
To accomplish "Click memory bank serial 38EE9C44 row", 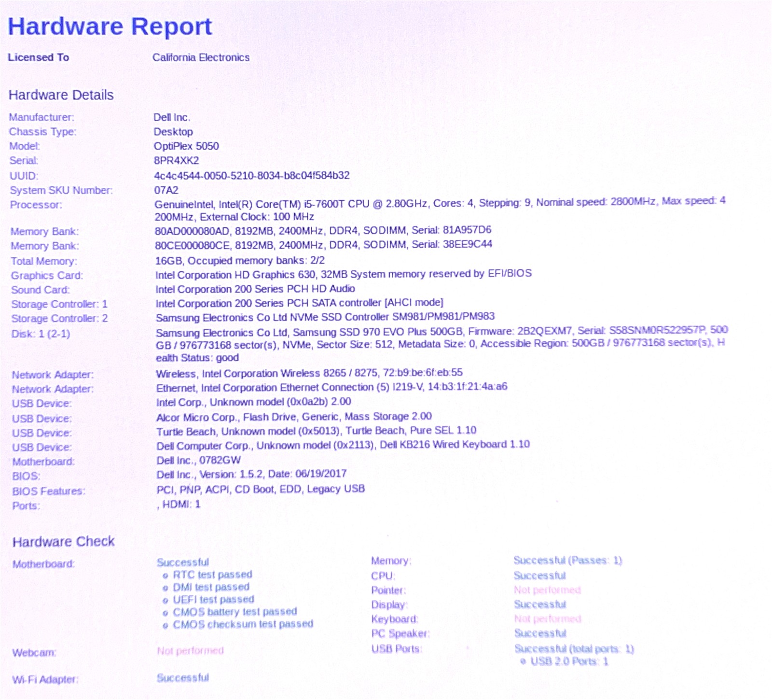I will pos(323,245).
